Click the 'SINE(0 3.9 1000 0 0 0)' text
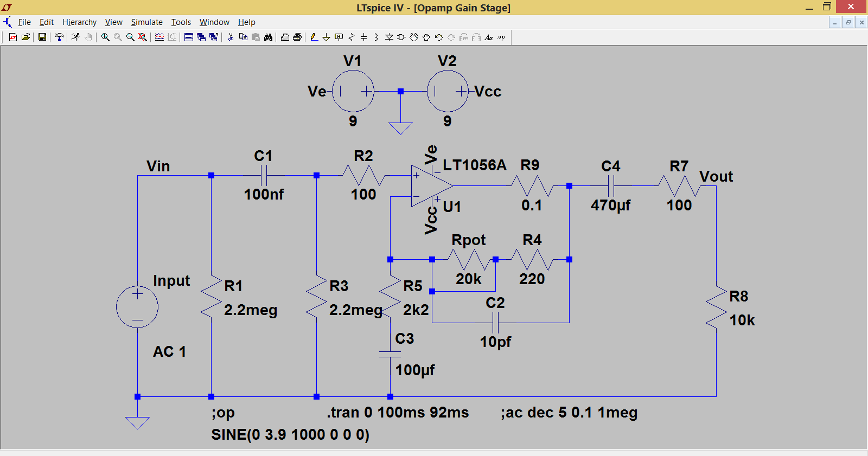 [290, 435]
